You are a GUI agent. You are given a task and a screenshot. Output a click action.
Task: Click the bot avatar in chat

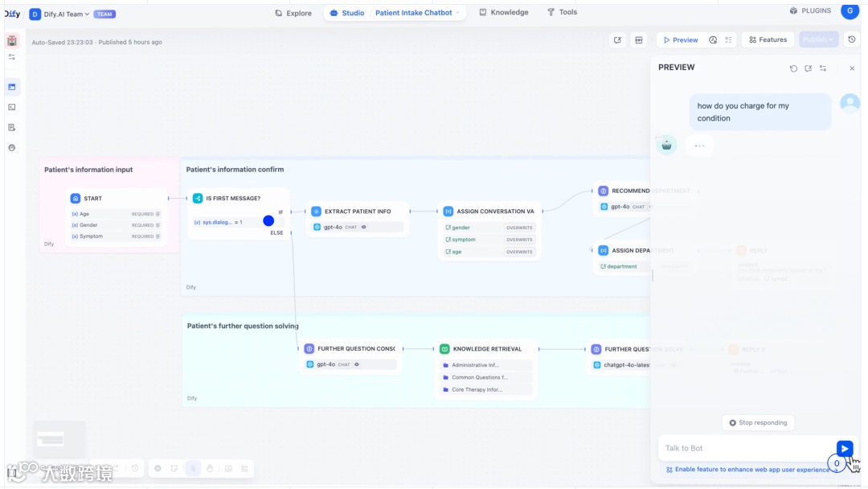pos(666,145)
